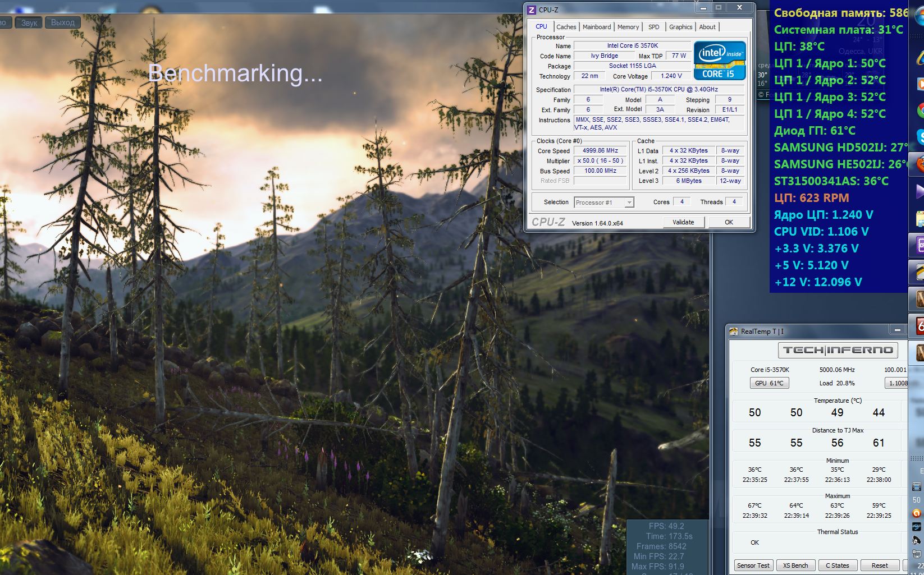Open the Firefox icon on the taskbar

[920, 163]
